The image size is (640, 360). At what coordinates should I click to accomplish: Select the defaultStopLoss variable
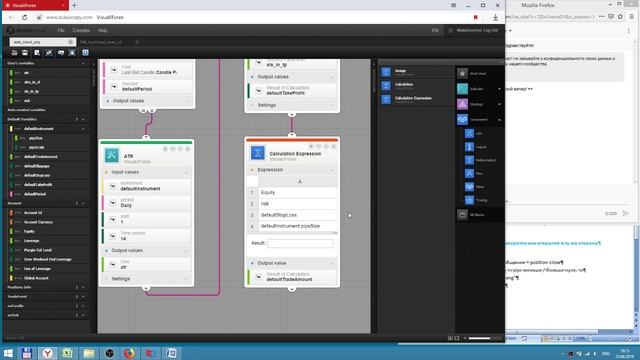pos(37,176)
